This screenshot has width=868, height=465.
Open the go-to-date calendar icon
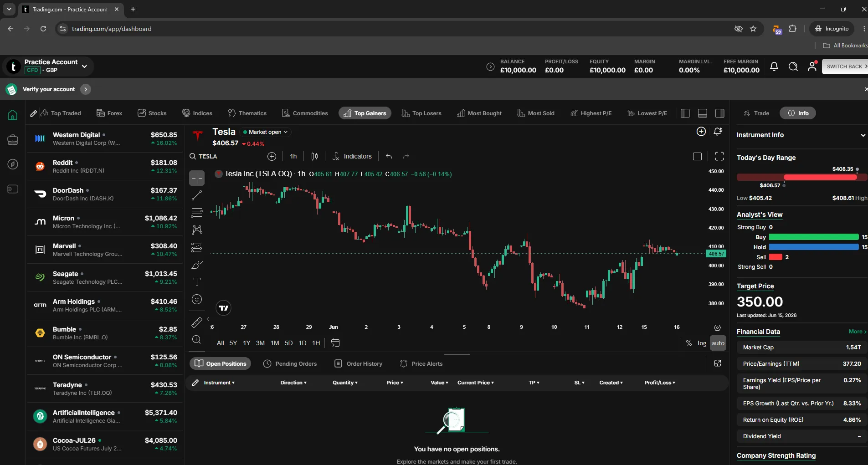pos(335,343)
